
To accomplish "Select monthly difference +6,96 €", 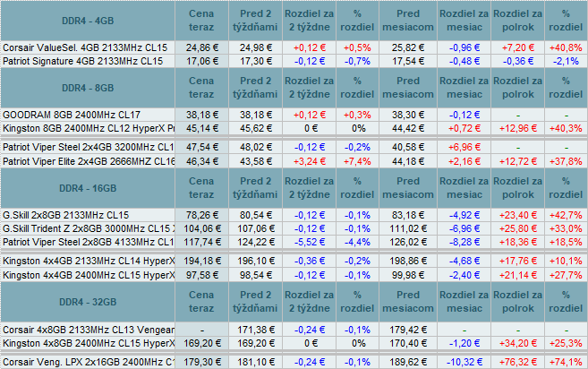I will tap(464, 147).
